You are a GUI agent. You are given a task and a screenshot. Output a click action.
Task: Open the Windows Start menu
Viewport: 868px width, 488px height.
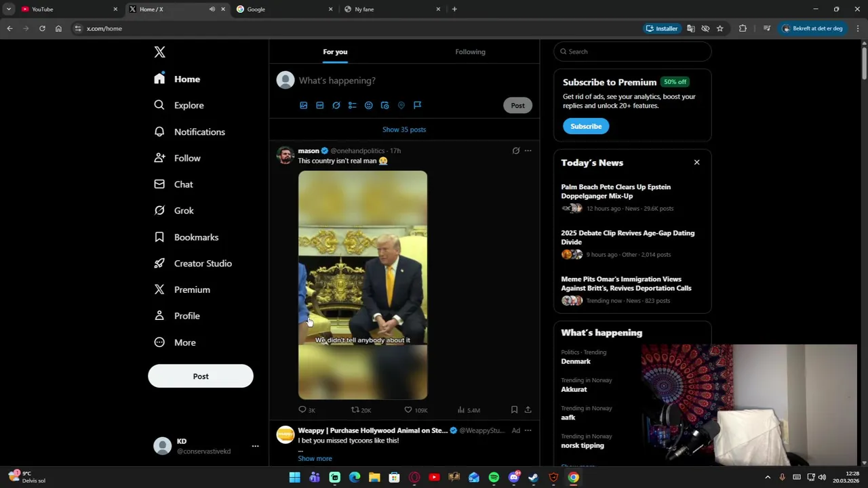[x=295, y=478]
